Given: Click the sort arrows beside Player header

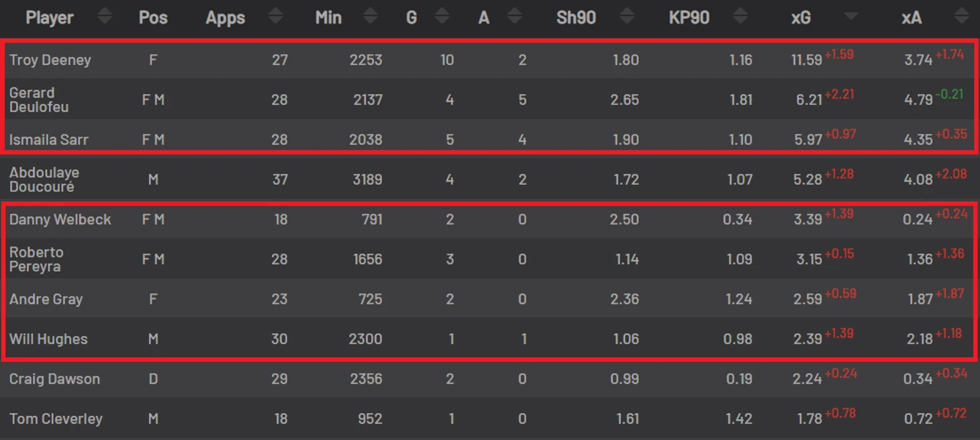Looking at the screenshot, I should (x=104, y=16).
